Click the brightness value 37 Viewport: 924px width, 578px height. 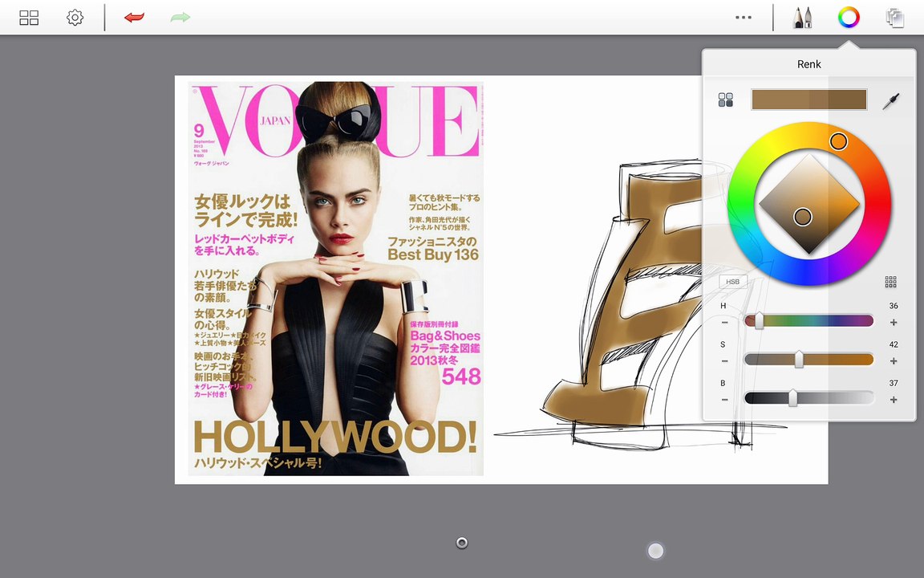coord(894,384)
